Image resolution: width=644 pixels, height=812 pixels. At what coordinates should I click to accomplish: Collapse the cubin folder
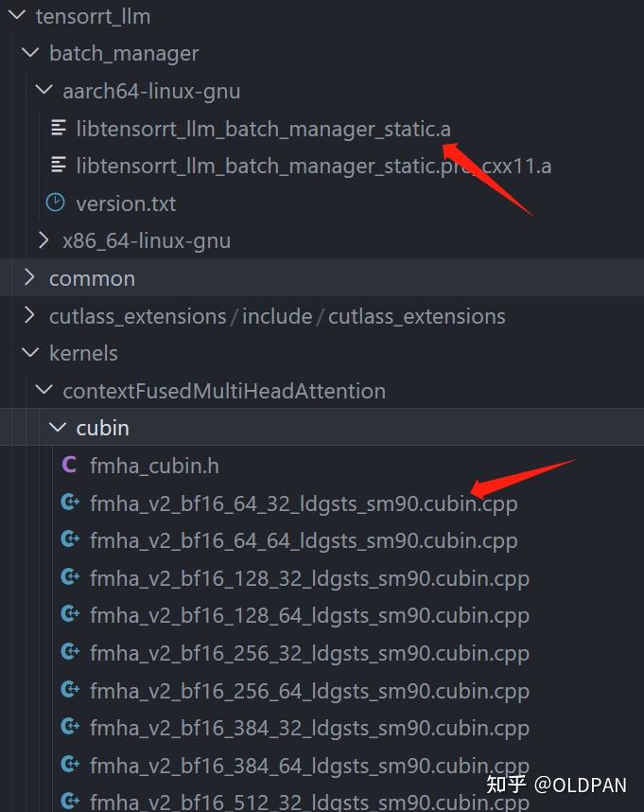pyautogui.click(x=57, y=428)
